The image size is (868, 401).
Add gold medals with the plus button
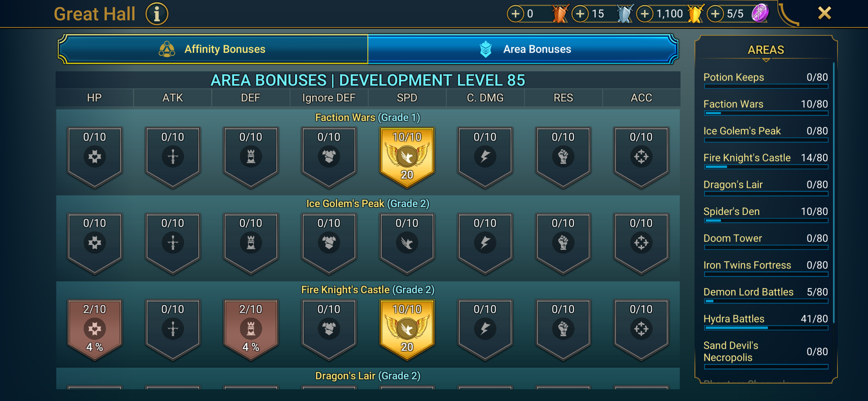(x=645, y=14)
